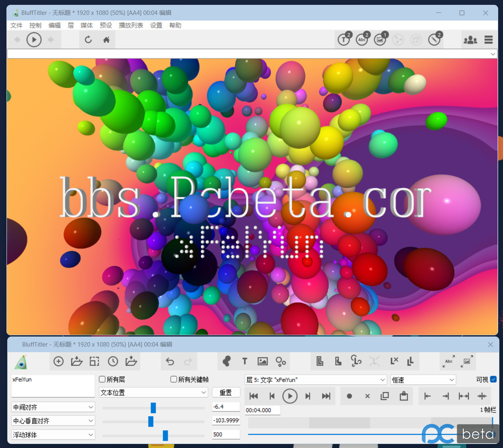Open the 设置 menu
503x448 pixels.
click(156, 25)
